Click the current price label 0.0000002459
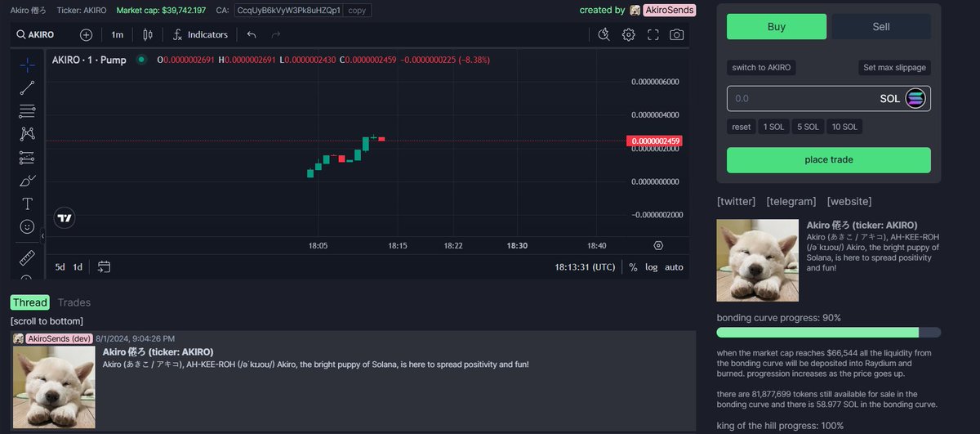980x434 pixels. click(x=655, y=141)
